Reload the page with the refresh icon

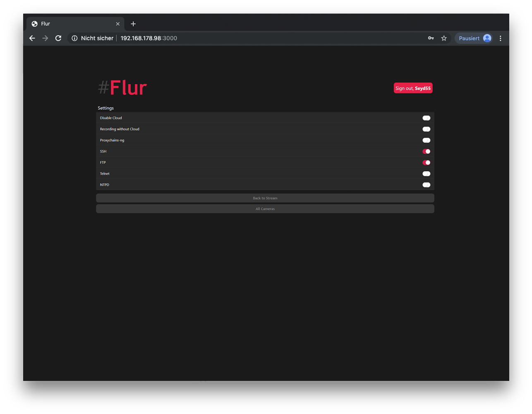[x=58, y=38]
